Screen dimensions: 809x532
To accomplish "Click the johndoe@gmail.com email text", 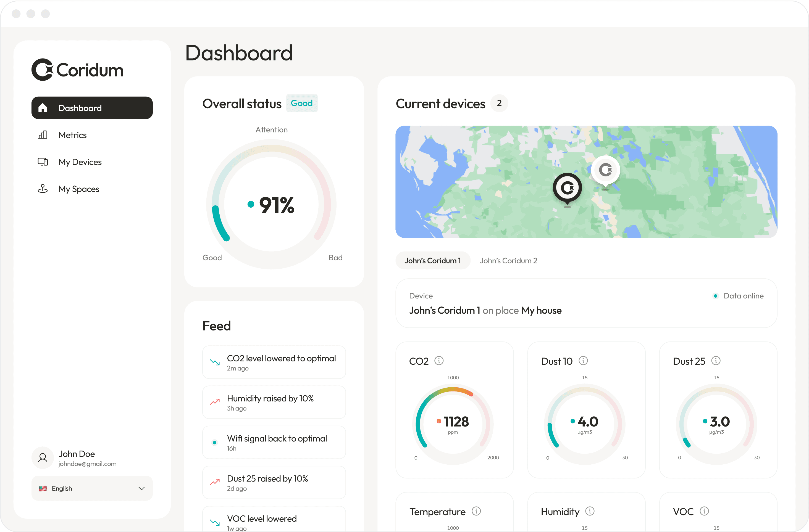I will [87, 464].
